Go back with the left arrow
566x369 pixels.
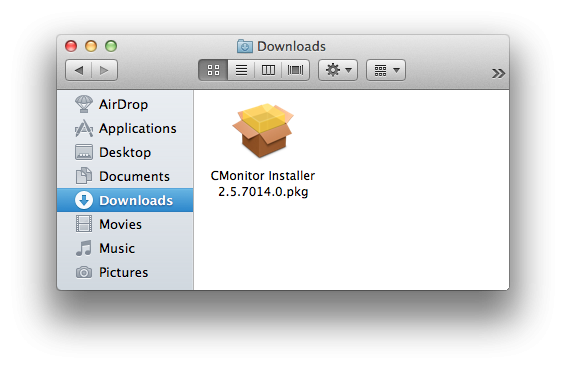point(79,70)
